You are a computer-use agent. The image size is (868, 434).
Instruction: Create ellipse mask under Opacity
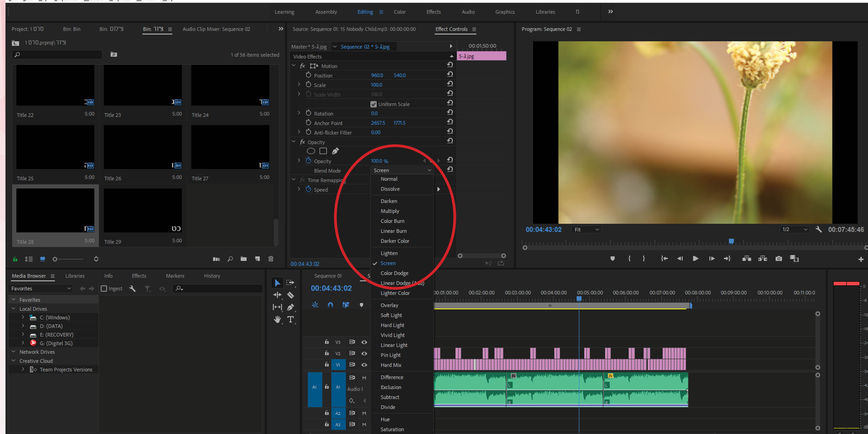pos(311,151)
